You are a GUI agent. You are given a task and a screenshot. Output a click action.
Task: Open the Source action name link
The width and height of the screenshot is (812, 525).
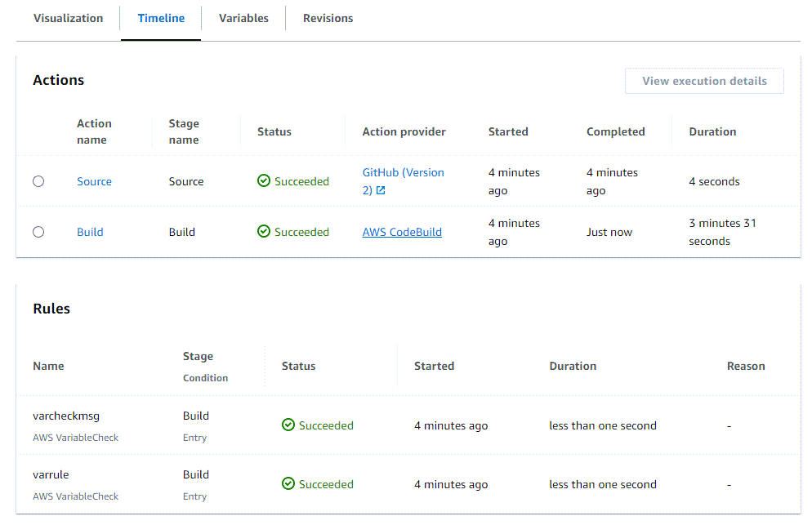click(x=94, y=181)
